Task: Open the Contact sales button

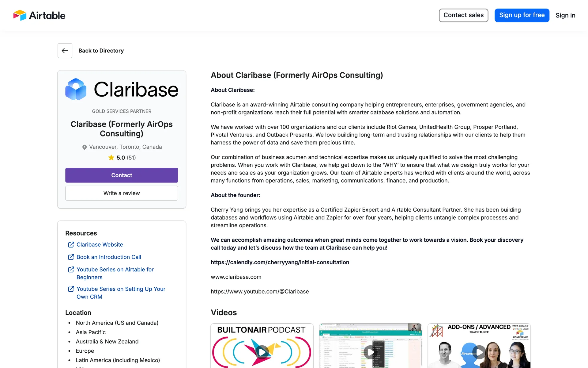Action: click(463, 15)
